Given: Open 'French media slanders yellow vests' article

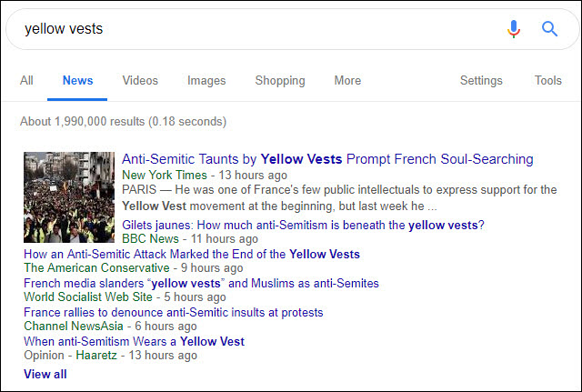Looking at the screenshot, I should [x=201, y=283].
